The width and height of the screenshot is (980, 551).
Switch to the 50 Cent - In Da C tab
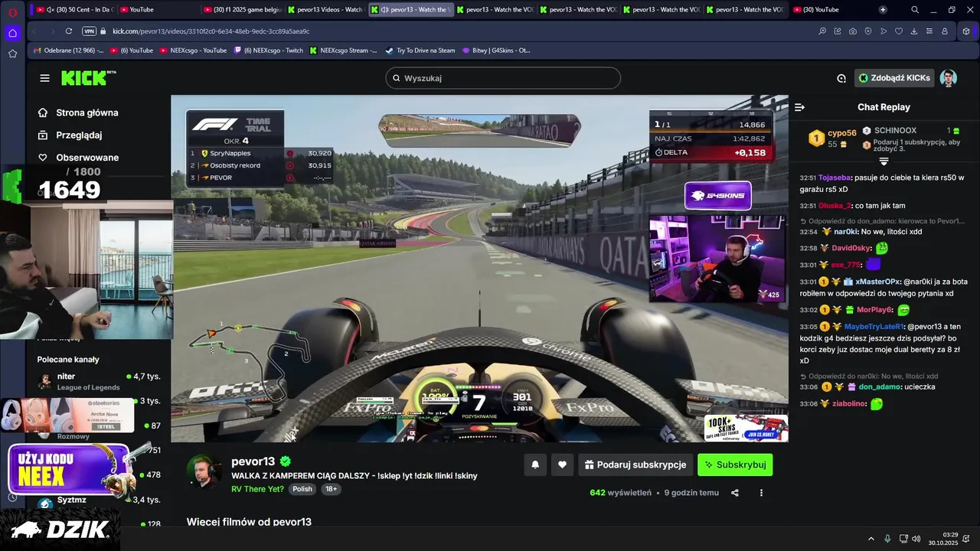(x=74, y=10)
